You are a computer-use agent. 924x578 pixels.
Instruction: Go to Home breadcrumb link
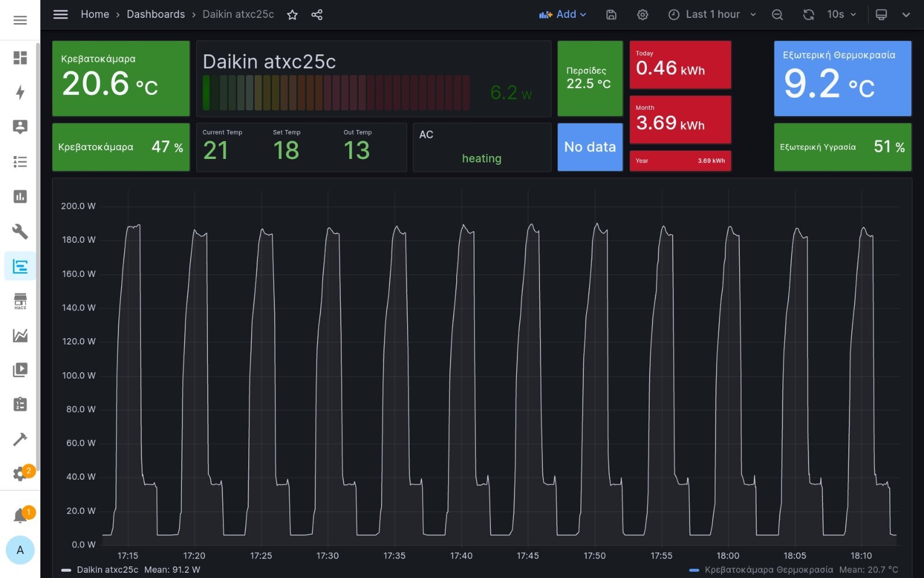coord(95,14)
